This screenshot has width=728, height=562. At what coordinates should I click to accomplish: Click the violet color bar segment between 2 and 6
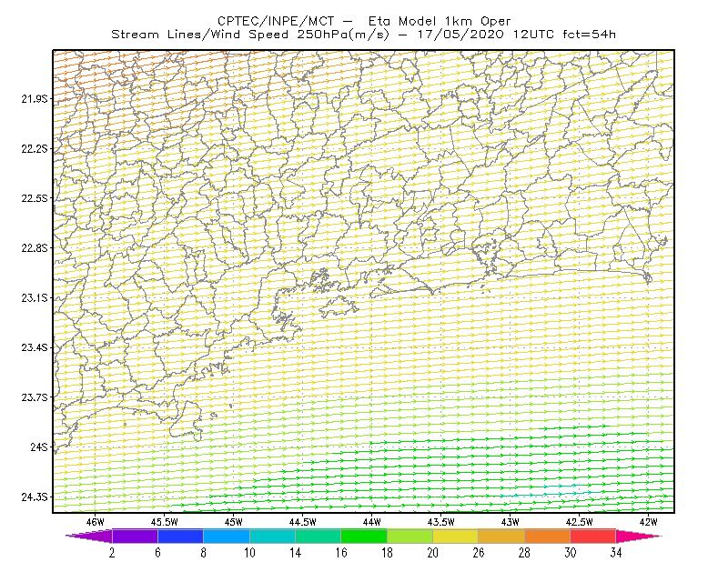point(135,536)
